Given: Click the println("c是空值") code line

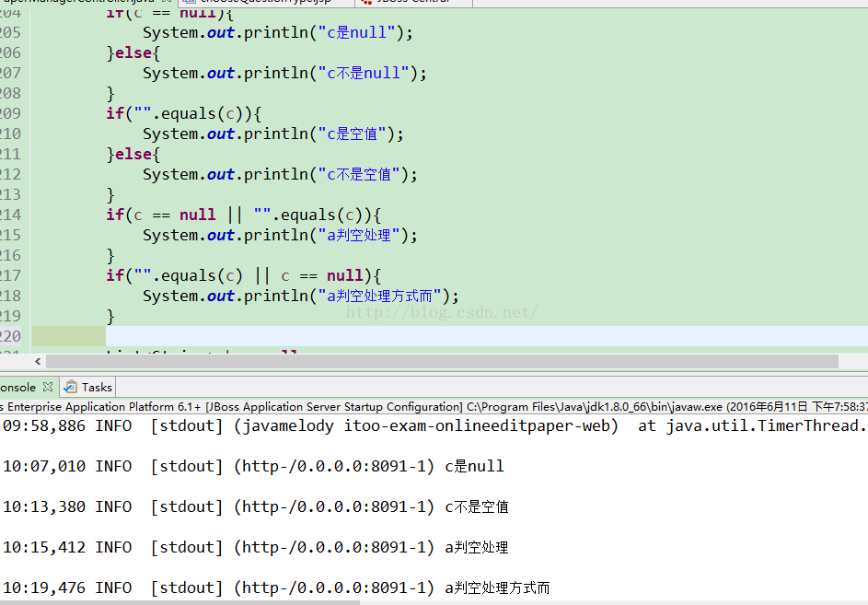Looking at the screenshot, I should coord(273,134).
